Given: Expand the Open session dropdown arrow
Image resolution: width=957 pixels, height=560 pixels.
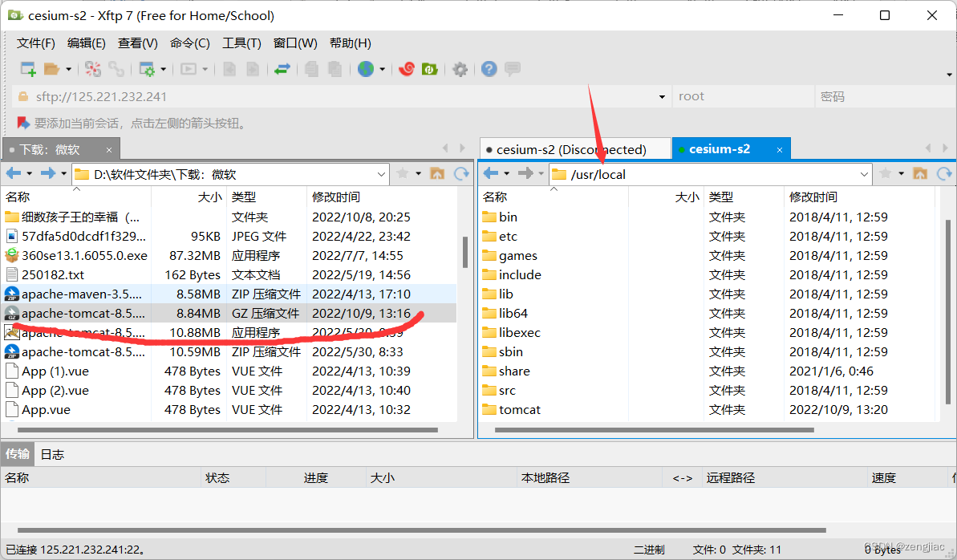Looking at the screenshot, I should click(x=68, y=69).
